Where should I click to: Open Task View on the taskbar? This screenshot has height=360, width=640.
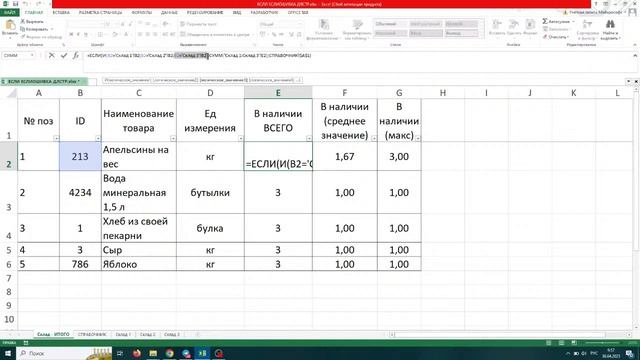[120, 353]
